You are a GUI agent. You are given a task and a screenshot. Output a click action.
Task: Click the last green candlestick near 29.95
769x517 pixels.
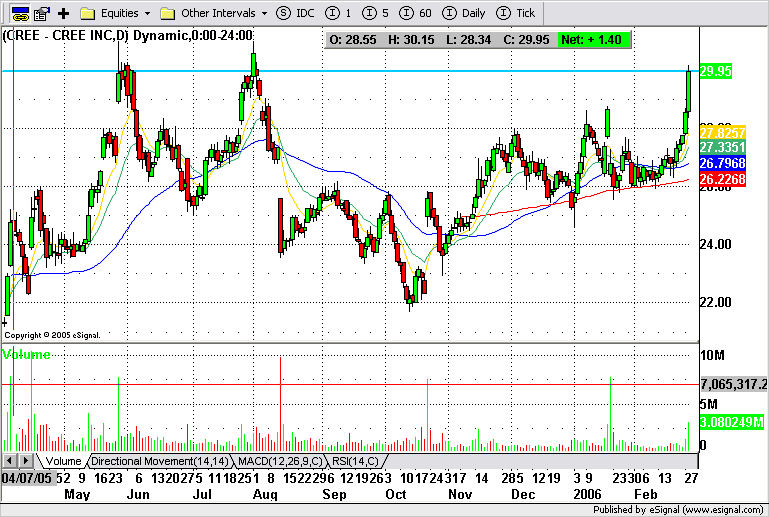(689, 91)
